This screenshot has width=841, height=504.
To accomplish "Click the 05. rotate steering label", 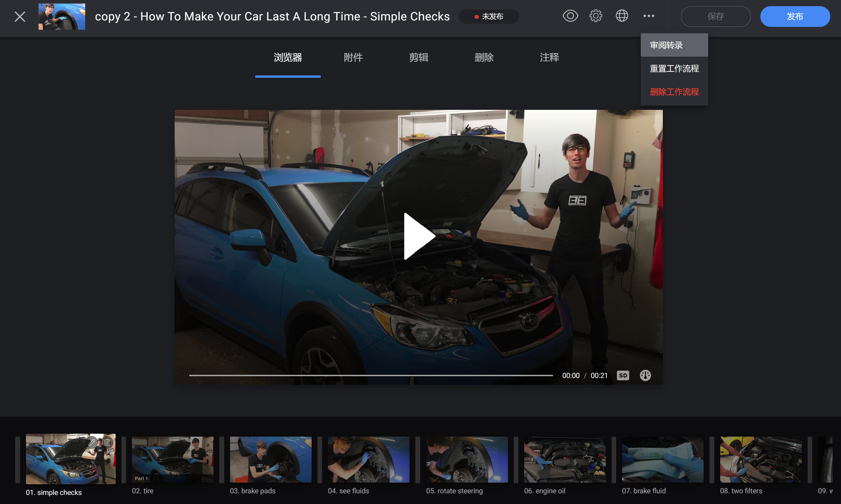I will point(455,491).
